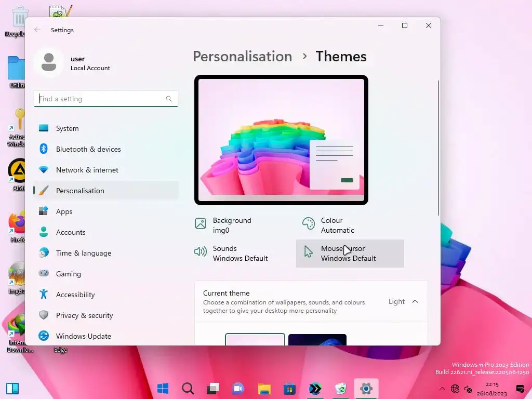The height and width of the screenshot is (399, 532).
Task: Show hidden tray icons chevron
Action: (x=442, y=389)
